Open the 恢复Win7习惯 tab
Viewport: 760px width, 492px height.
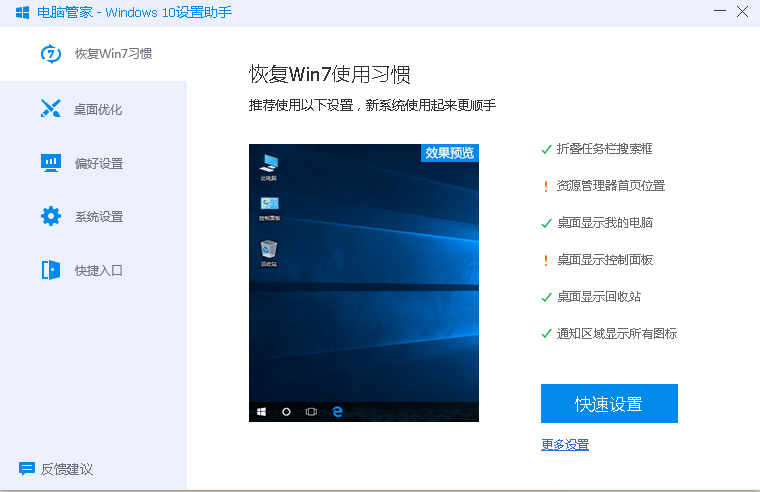point(94,54)
